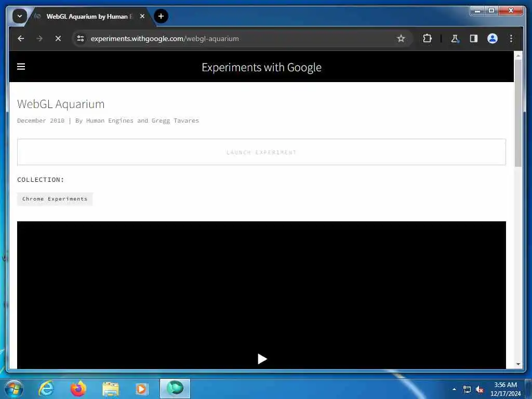
Task: Close the WebGL Aquarium tab
Action: pyautogui.click(x=142, y=16)
